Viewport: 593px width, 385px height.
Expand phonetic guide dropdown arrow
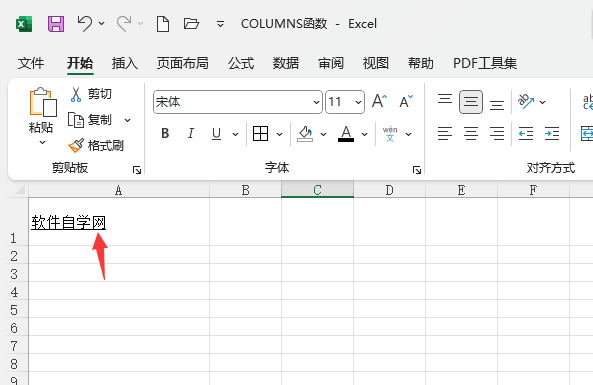[x=408, y=134]
